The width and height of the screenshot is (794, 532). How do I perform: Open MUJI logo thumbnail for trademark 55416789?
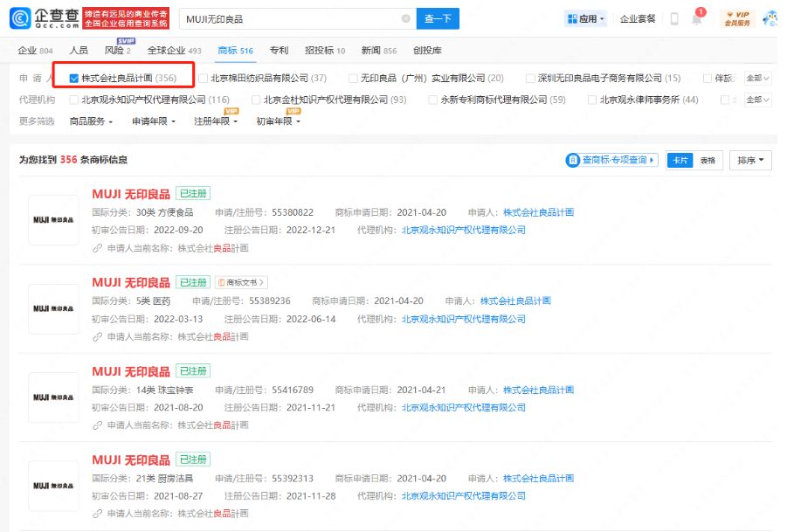(x=53, y=397)
